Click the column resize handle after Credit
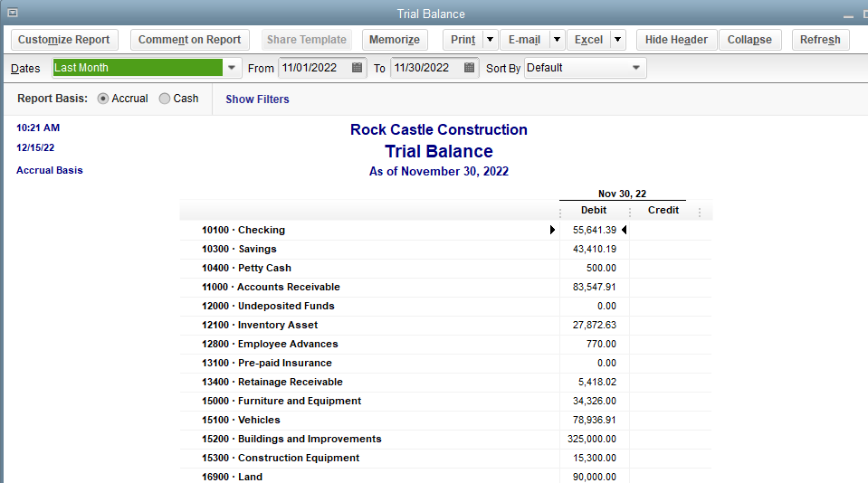The width and height of the screenshot is (868, 483). 700,213
